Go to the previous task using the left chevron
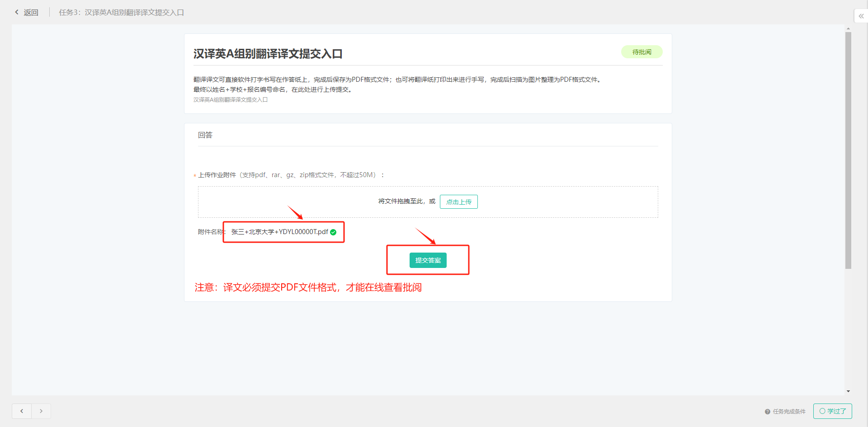The image size is (868, 427). pos(22,411)
